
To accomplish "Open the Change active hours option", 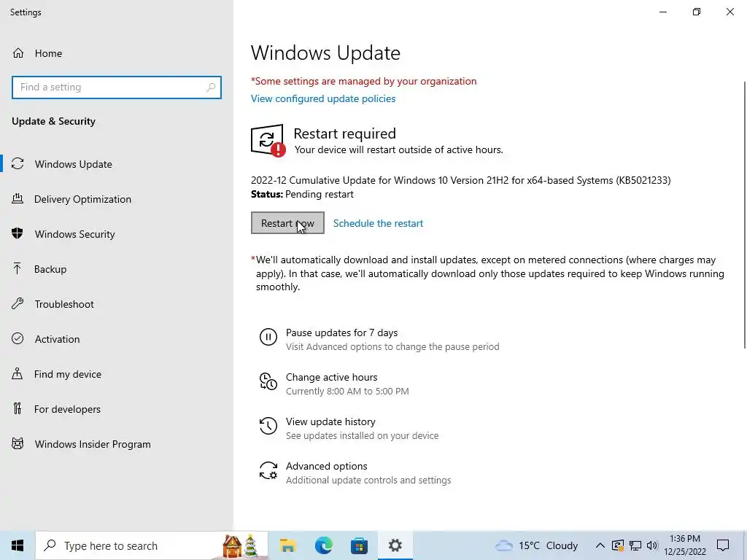I will [334, 384].
